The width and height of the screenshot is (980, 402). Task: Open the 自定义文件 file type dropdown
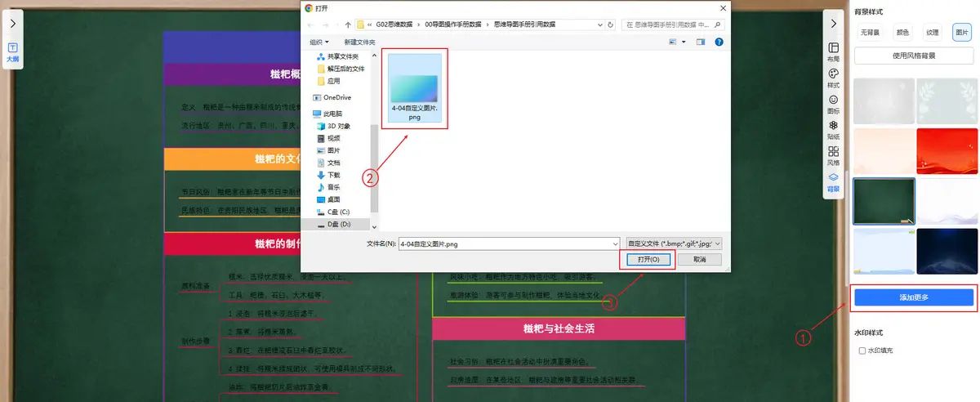pos(674,243)
